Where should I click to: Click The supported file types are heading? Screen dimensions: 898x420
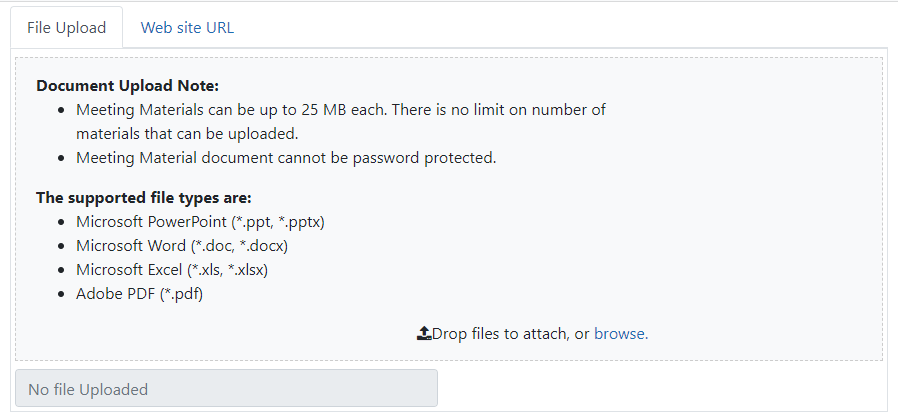[144, 198]
